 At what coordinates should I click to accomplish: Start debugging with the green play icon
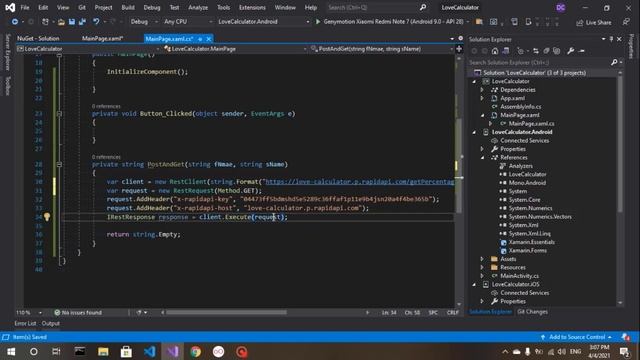[x=318, y=22]
